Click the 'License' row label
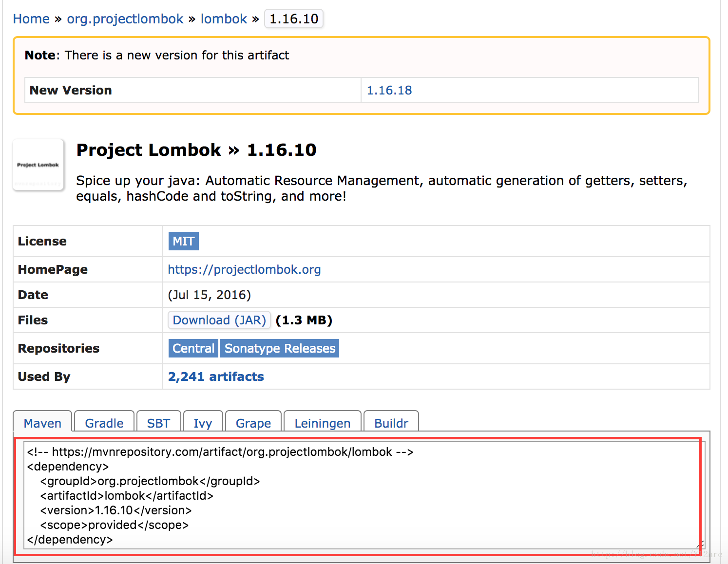 pos(42,241)
